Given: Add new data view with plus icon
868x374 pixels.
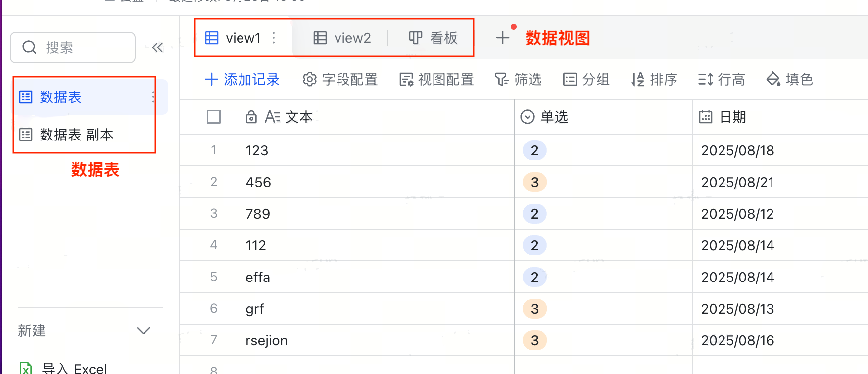Looking at the screenshot, I should [503, 38].
